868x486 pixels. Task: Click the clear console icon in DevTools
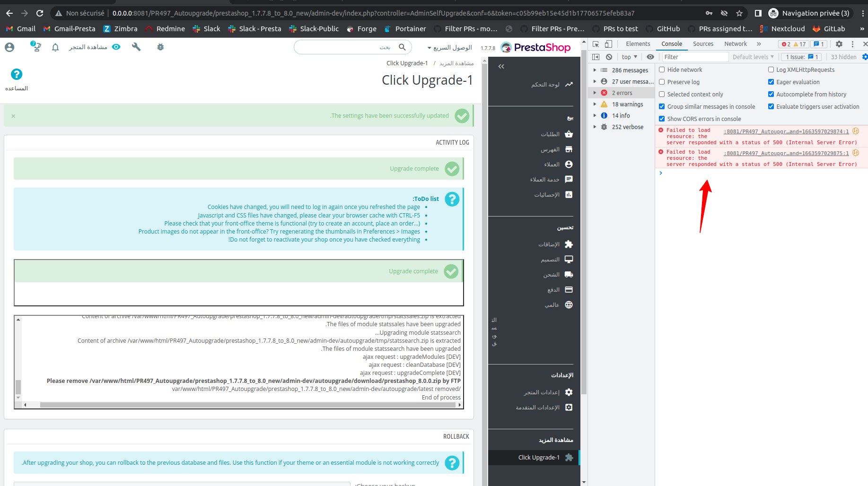(x=608, y=57)
